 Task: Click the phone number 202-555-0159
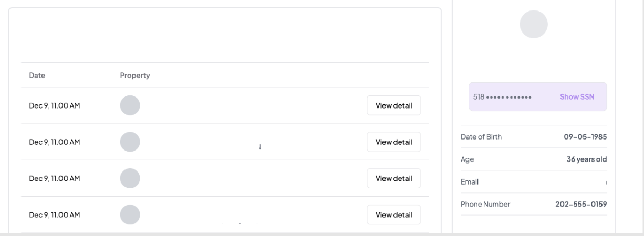[581, 204]
